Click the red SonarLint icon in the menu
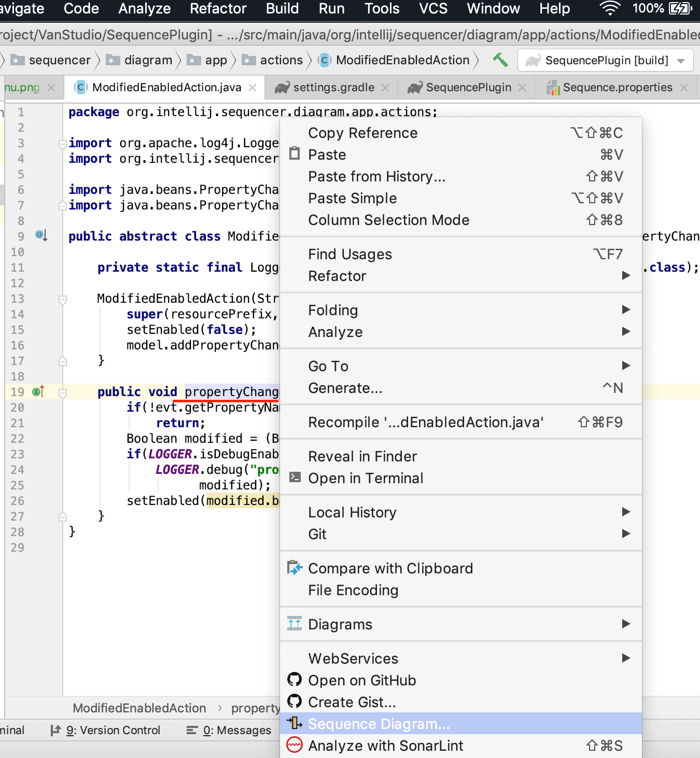Viewport: 700px width, 758px height. point(295,745)
